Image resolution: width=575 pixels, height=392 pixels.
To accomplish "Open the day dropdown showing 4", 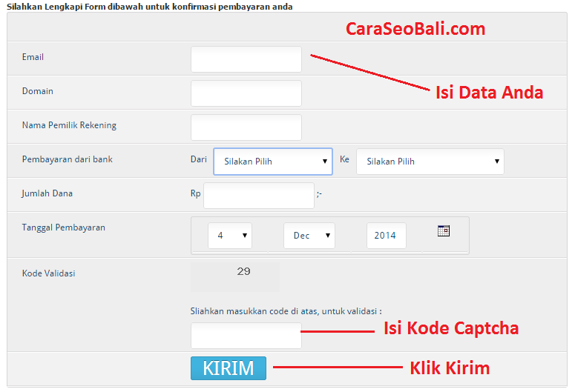I will point(229,236).
